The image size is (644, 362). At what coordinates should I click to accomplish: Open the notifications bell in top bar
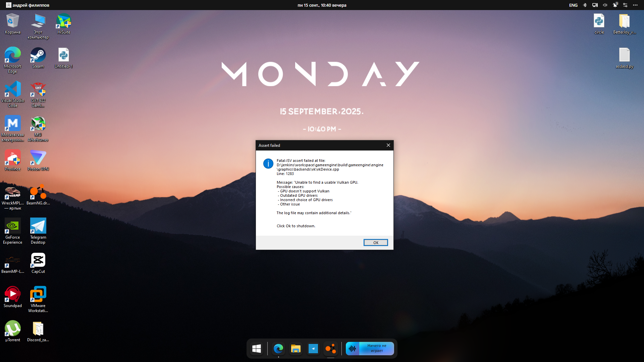[615, 5]
